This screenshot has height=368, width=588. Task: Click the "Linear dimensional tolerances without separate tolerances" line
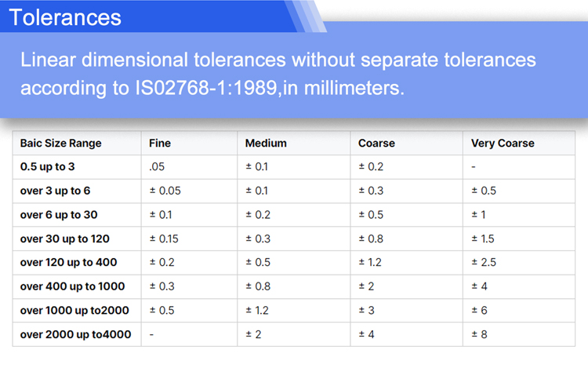[278, 60]
